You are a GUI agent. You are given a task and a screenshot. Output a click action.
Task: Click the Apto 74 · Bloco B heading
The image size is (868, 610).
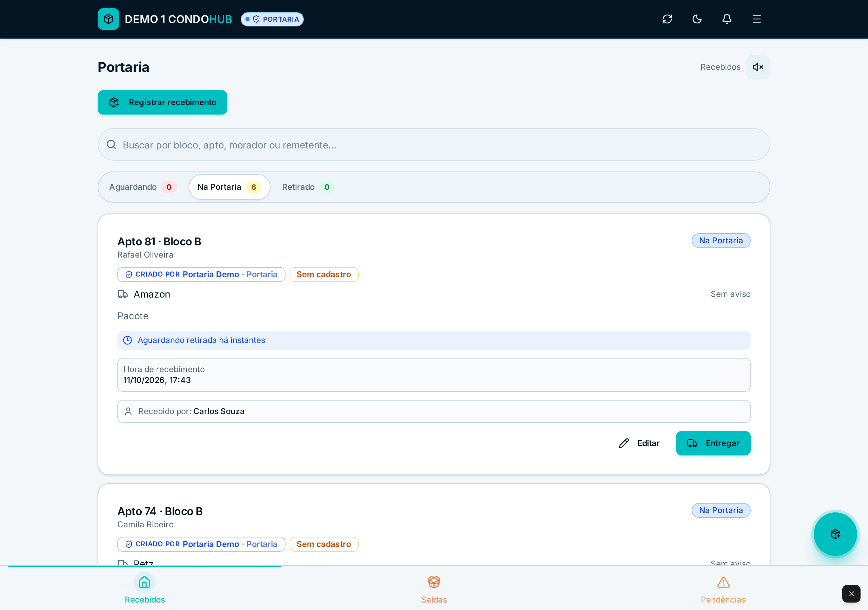pyautogui.click(x=160, y=511)
